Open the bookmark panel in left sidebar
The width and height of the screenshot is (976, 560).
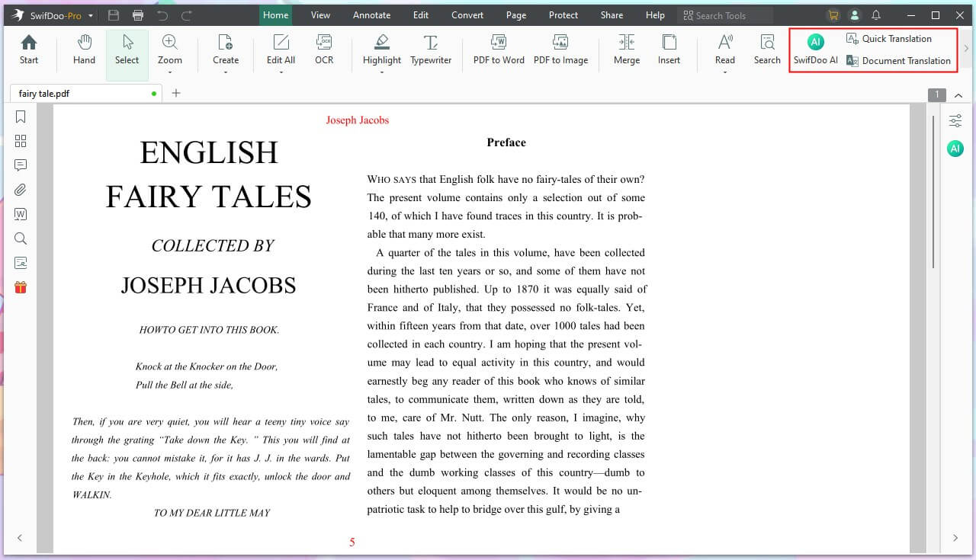pos(21,117)
